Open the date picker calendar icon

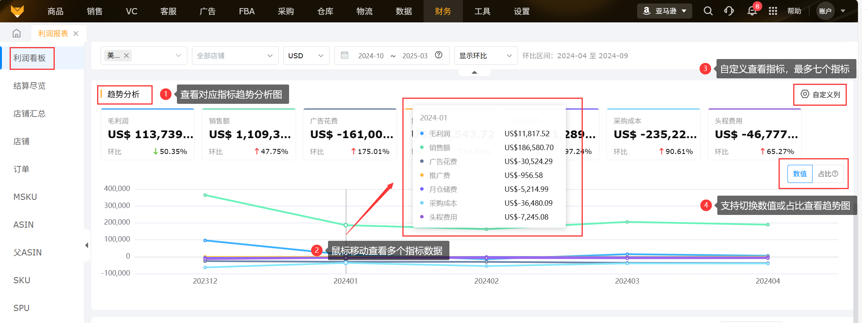pyautogui.click(x=345, y=55)
